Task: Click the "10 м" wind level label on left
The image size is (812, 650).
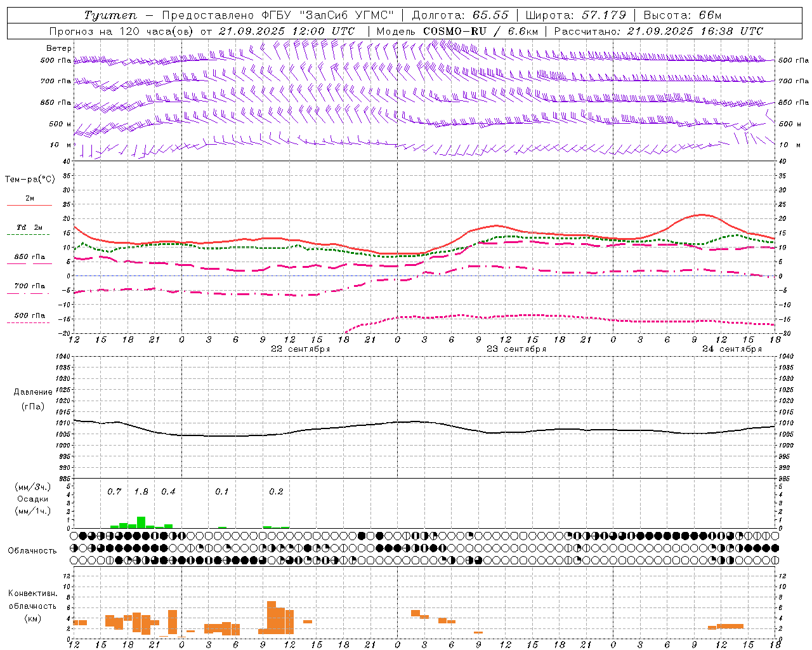Action: tap(61, 145)
